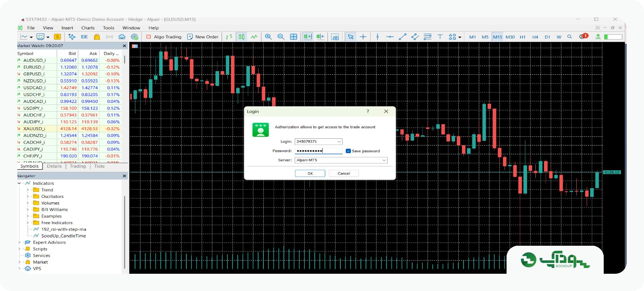644x291 pixels.
Task: Select the D1 timeframe
Action: pyautogui.click(x=547, y=37)
